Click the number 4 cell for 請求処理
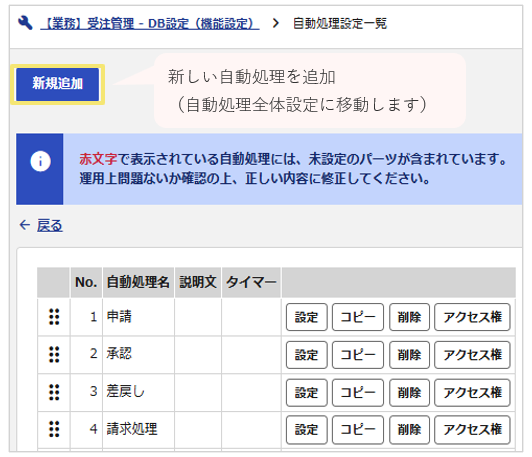This screenshot has width=532, height=457. (x=87, y=430)
